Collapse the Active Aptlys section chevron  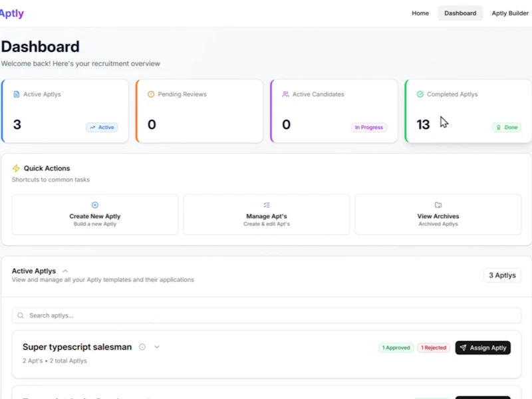click(65, 271)
